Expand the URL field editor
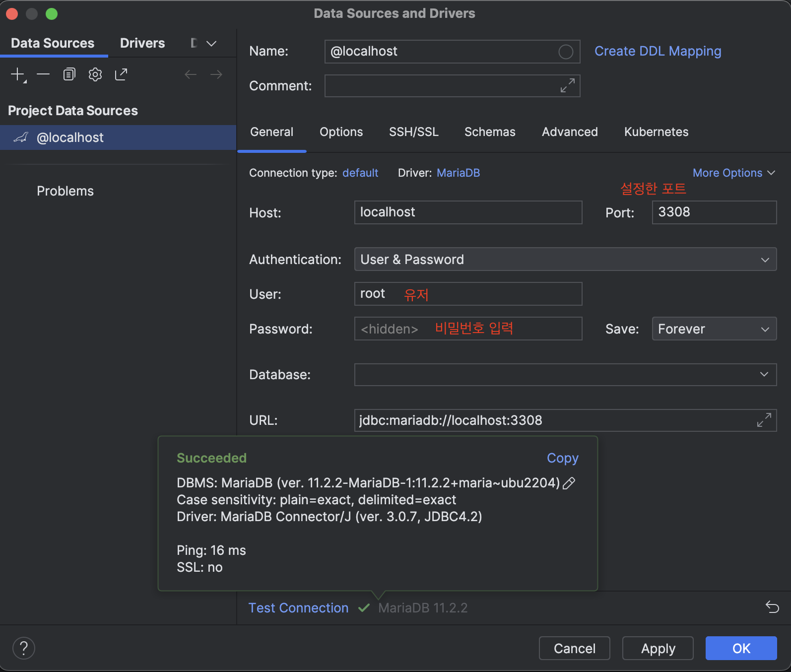The width and height of the screenshot is (791, 672). [x=764, y=420]
